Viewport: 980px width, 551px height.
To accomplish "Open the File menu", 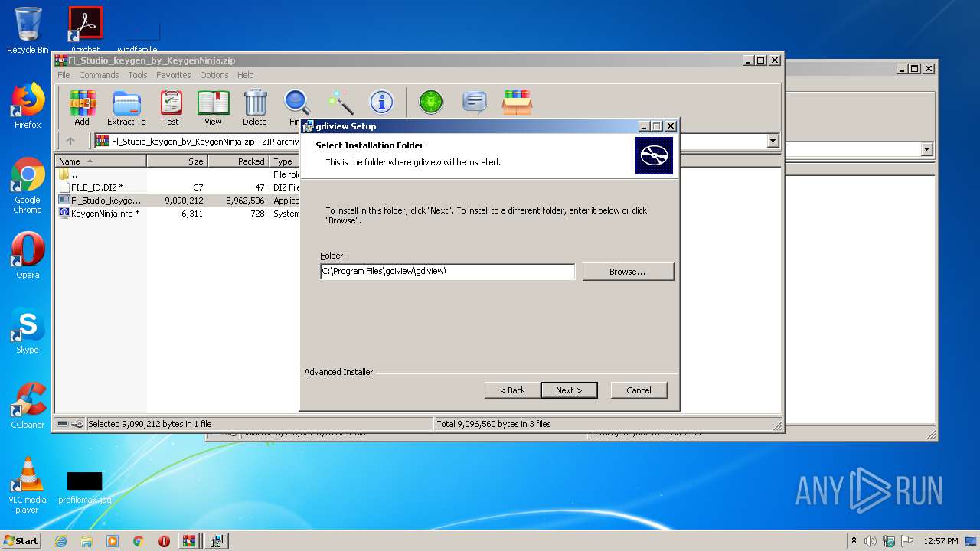I will pos(64,75).
